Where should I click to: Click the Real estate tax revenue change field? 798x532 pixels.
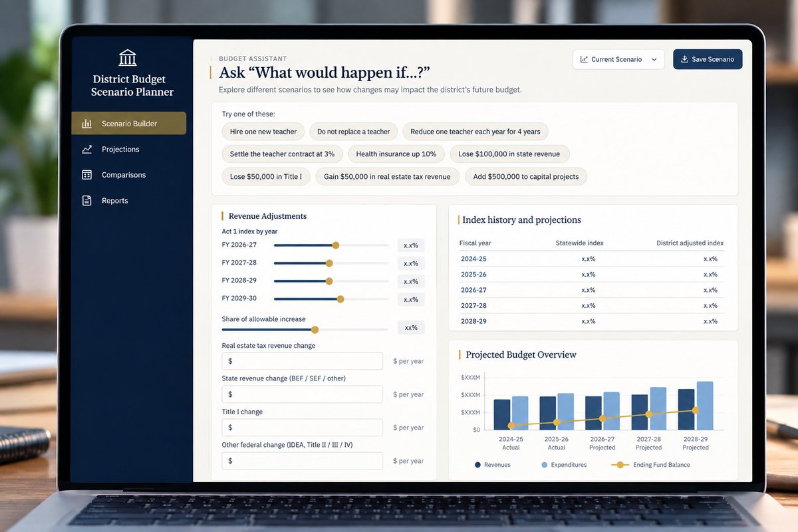(303, 361)
